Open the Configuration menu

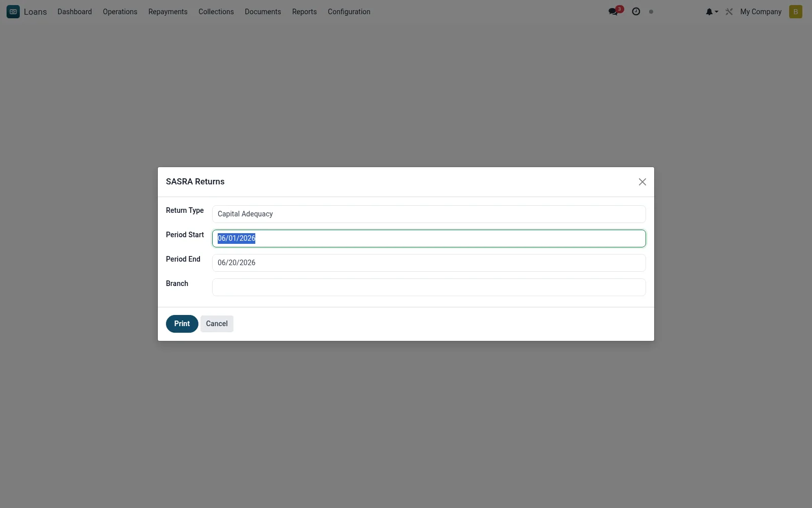click(x=349, y=12)
